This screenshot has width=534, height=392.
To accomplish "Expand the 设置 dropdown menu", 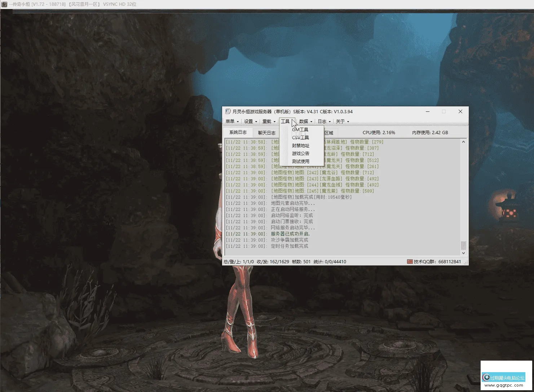I will coord(250,122).
